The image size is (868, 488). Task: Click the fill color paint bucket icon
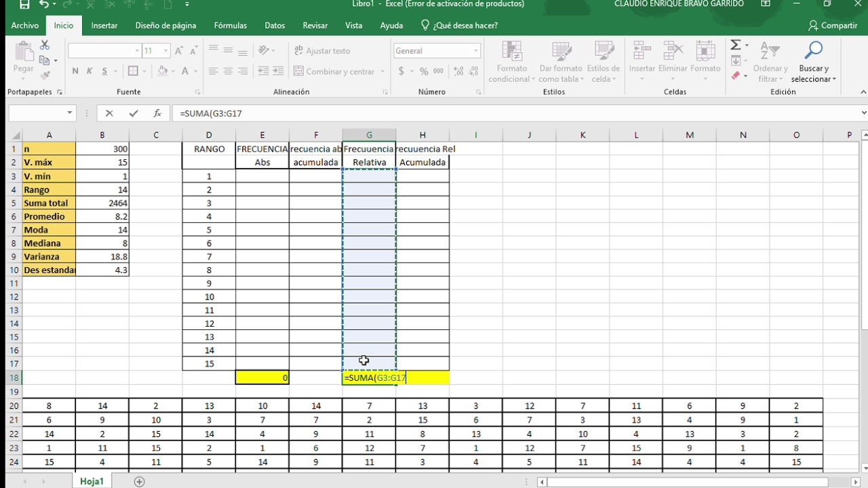pyautogui.click(x=162, y=71)
